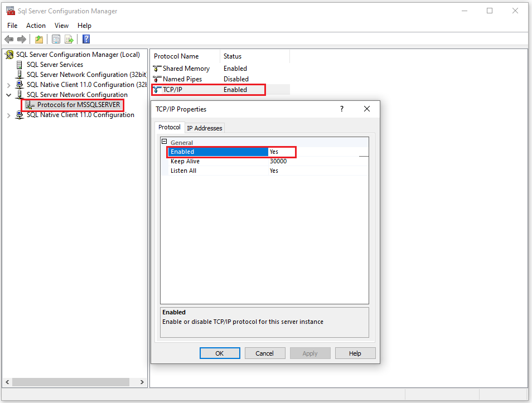532x403 pixels.
Task: Click the Forward arrow toolbar icon
Action: [22, 39]
